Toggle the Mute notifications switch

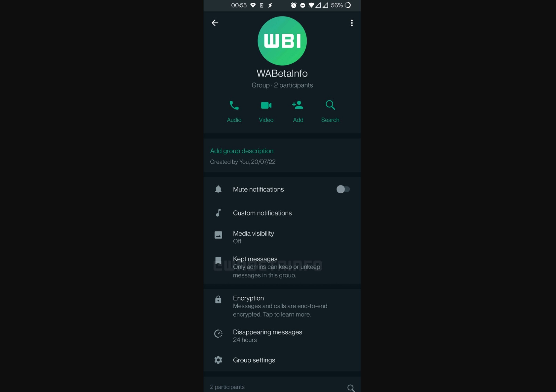(343, 189)
